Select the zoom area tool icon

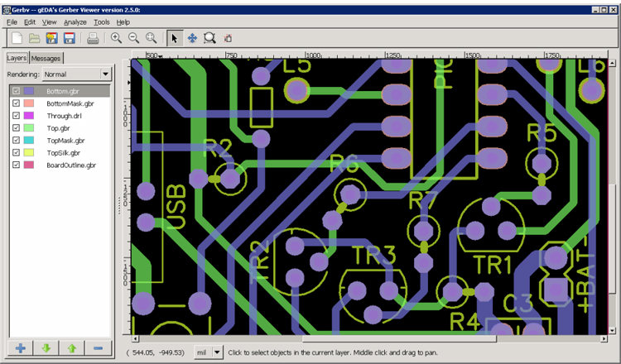209,38
